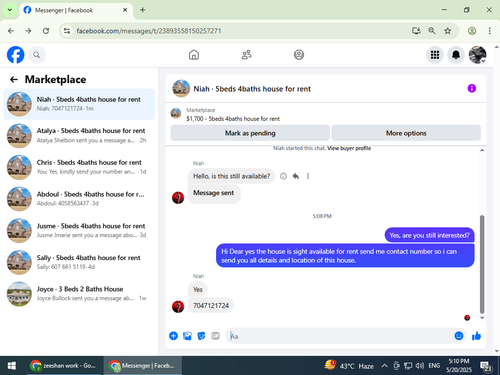
Task: Go to the Home feed icon
Action: (x=194, y=55)
